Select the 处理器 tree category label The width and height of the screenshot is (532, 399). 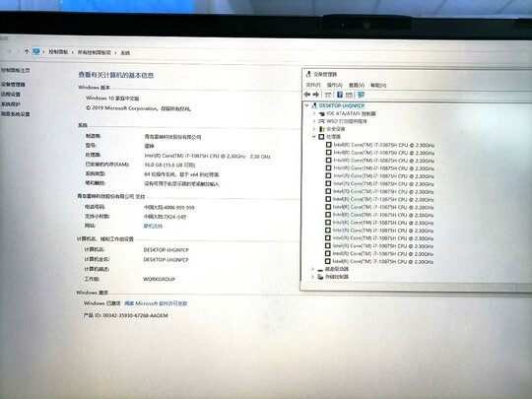pos(334,137)
